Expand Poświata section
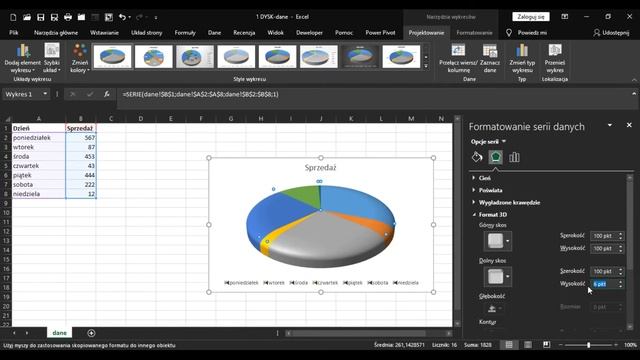 pos(490,190)
